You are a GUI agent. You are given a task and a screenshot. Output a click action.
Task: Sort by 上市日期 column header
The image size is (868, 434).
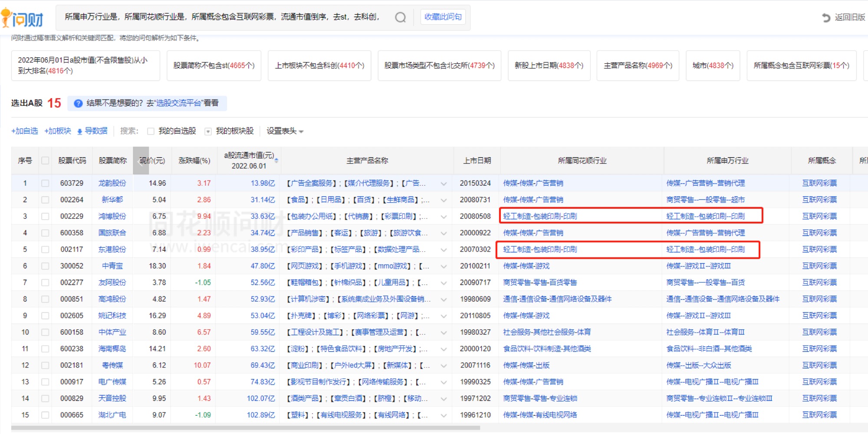tap(477, 161)
